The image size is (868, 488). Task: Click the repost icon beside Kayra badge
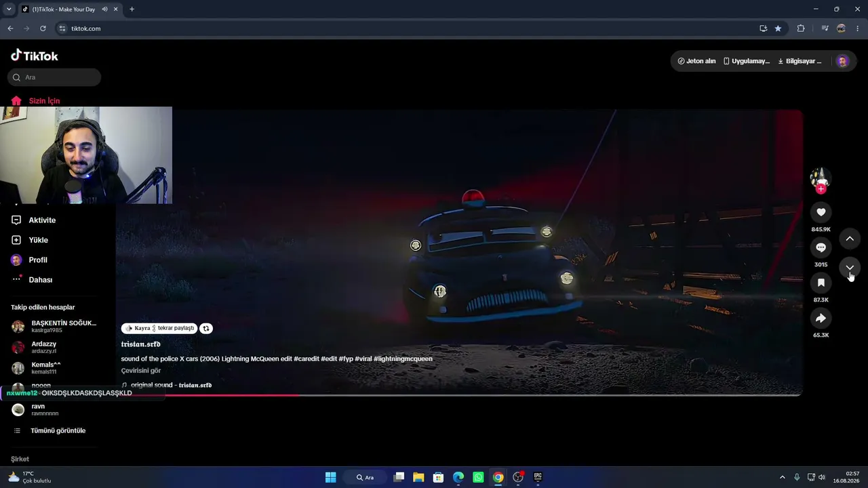pos(206,328)
